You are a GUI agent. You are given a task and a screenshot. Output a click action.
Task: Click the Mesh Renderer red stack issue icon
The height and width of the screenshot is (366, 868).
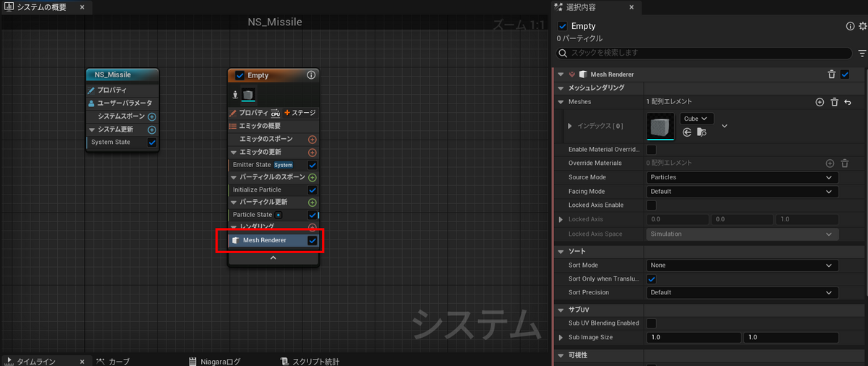(x=572, y=74)
